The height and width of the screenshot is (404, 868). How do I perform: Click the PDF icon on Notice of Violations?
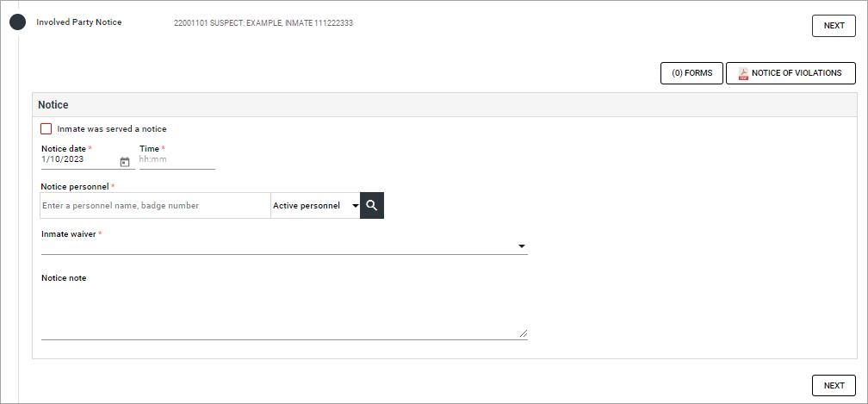click(743, 73)
